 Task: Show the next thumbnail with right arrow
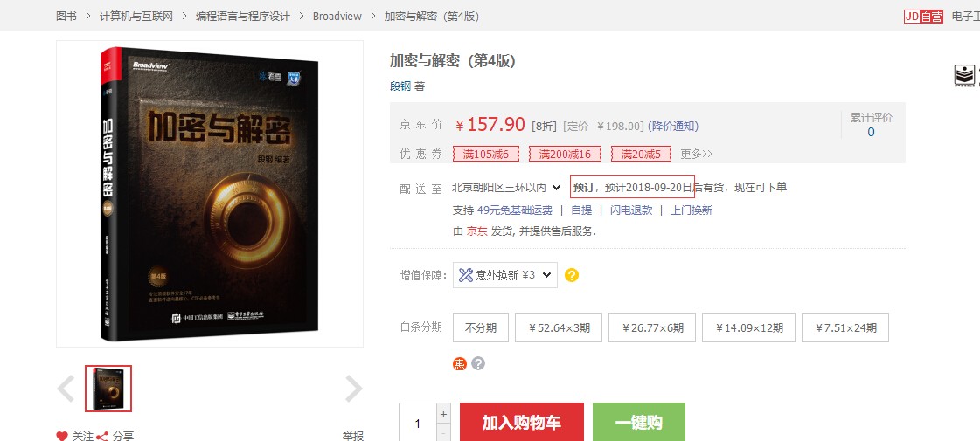click(x=354, y=389)
